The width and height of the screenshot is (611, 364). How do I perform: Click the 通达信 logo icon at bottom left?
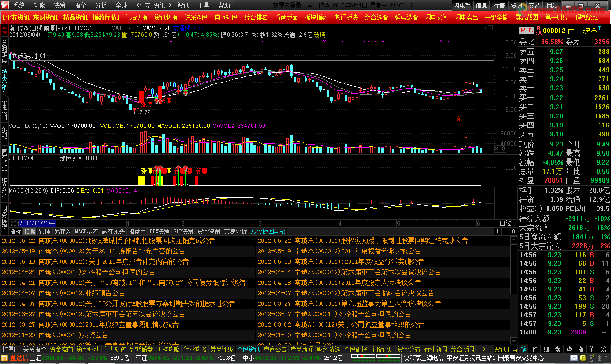16,358
